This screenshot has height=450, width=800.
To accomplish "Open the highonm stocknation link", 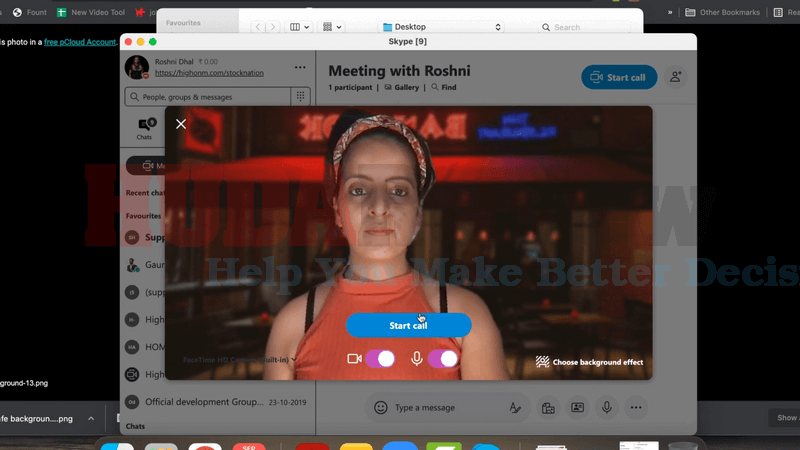I will coord(209,73).
